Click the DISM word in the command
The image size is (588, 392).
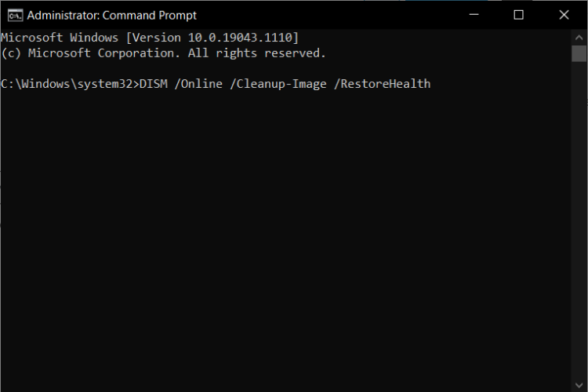click(154, 84)
